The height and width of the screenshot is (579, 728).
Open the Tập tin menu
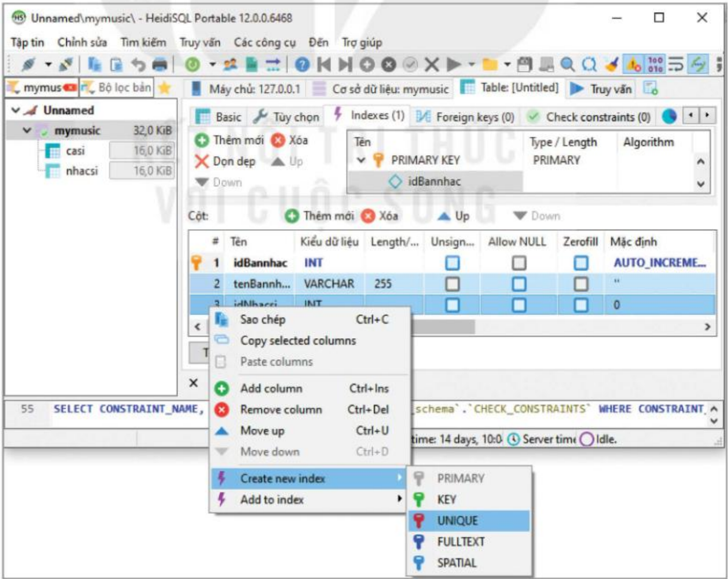28,42
